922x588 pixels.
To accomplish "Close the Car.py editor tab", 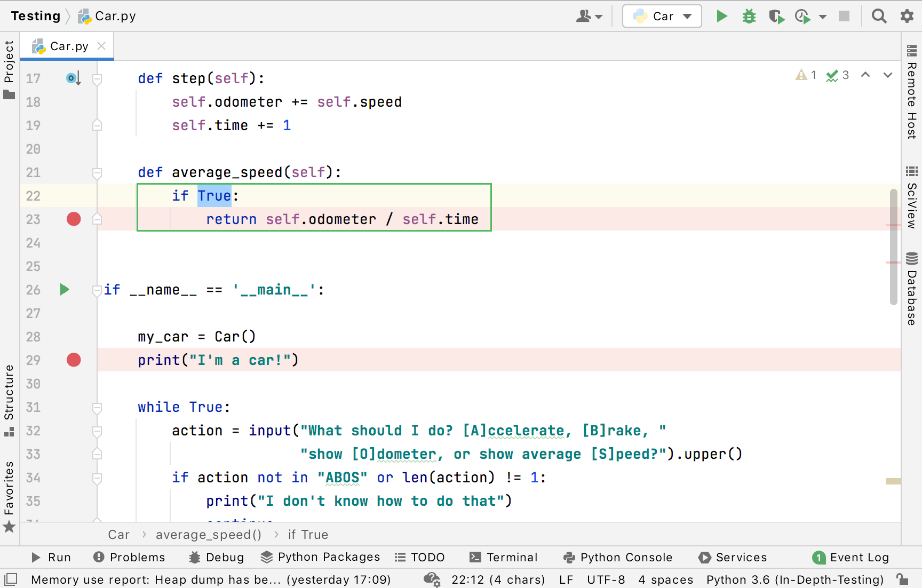I will tap(101, 46).
